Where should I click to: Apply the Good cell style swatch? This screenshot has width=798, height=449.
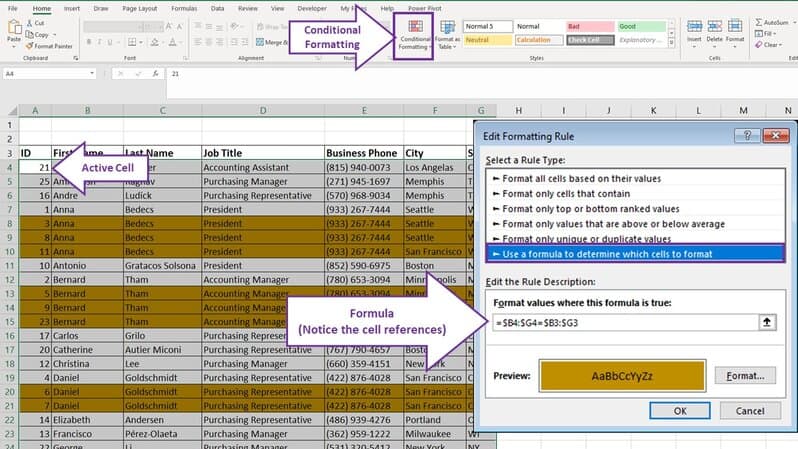[641, 26]
